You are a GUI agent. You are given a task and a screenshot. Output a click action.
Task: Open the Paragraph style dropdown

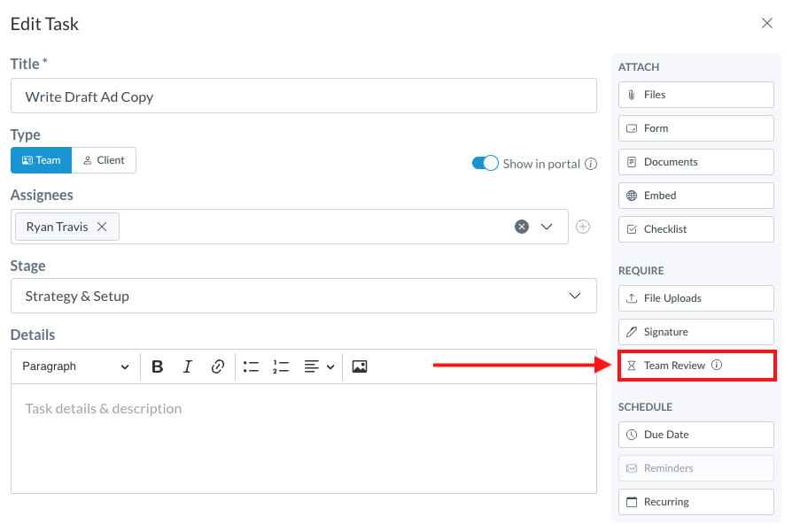75,366
